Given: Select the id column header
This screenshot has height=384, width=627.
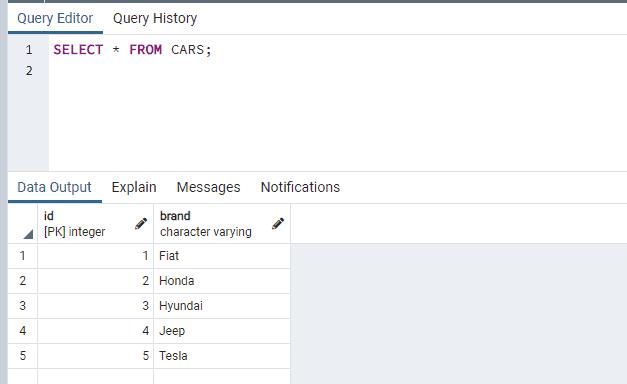Looking at the screenshot, I should click(96, 224).
